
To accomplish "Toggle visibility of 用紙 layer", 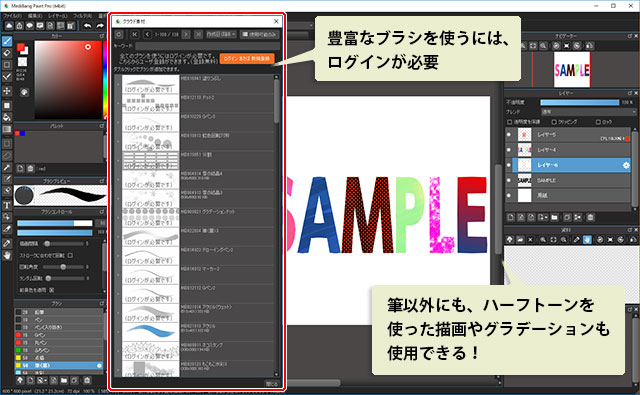I will pyautogui.click(x=509, y=195).
